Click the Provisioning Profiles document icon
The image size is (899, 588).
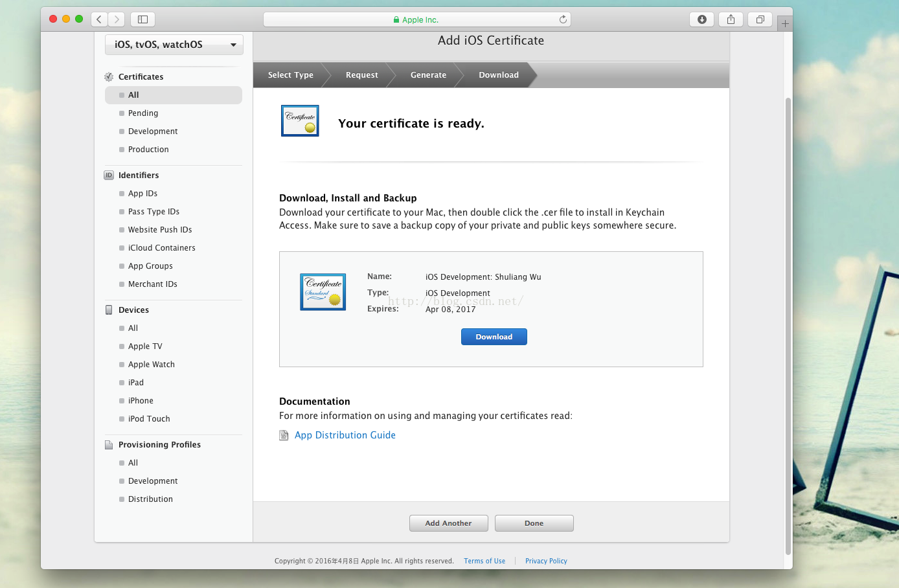109,444
